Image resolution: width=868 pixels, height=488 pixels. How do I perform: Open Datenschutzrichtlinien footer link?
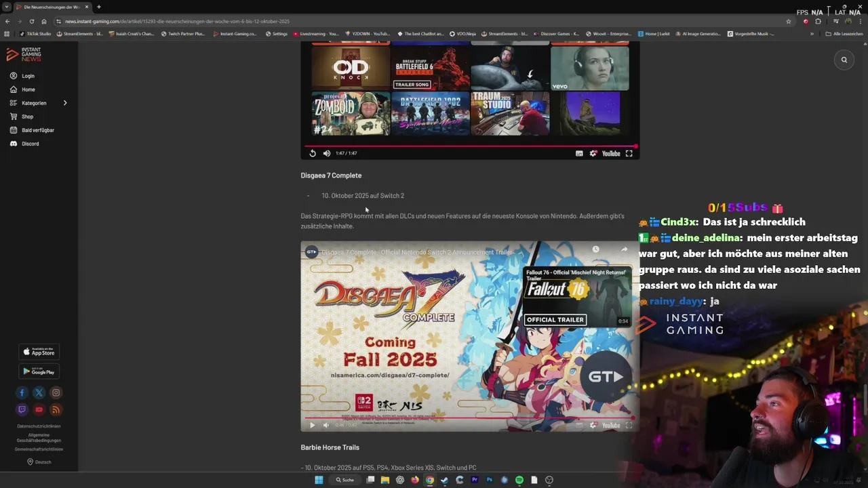[x=39, y=426]
